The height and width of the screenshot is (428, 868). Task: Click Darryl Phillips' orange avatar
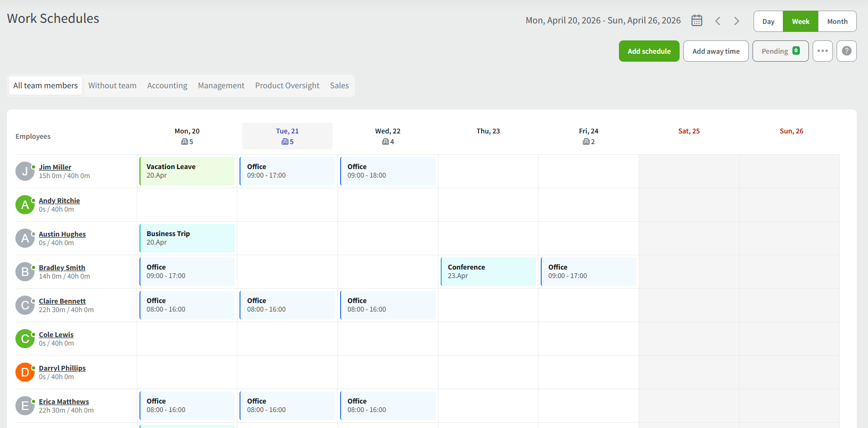point(24,372)
